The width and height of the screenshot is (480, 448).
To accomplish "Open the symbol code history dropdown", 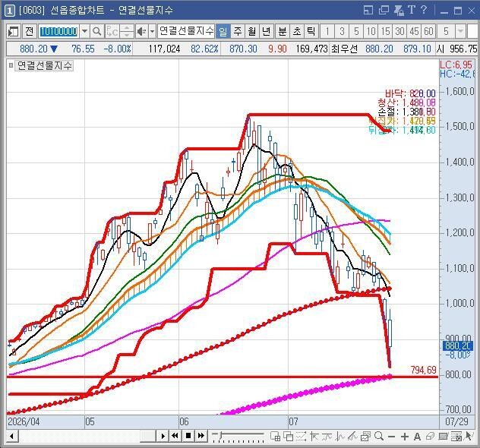I will coord(84,31).
